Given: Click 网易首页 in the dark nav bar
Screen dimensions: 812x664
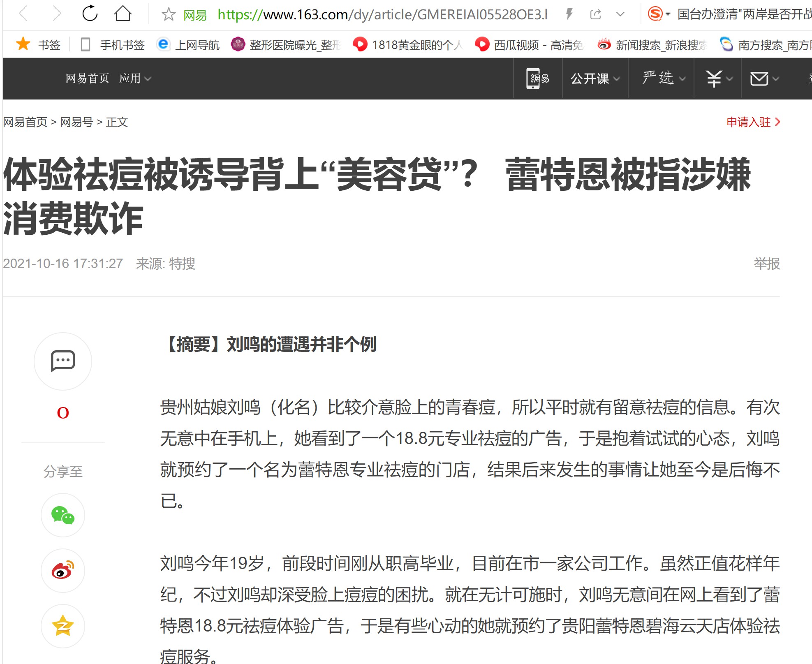Looking at the screenshot, I should click(x=87, y=78).
